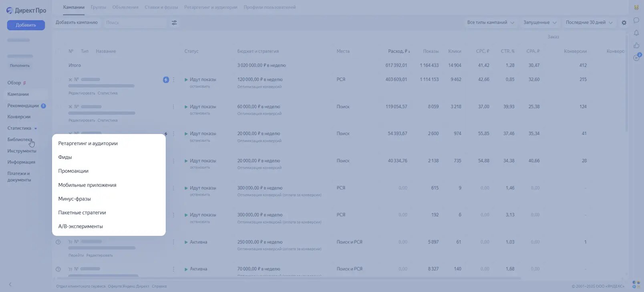Open three-dot menu for campaign with 192 impressions

click(173, 215)
